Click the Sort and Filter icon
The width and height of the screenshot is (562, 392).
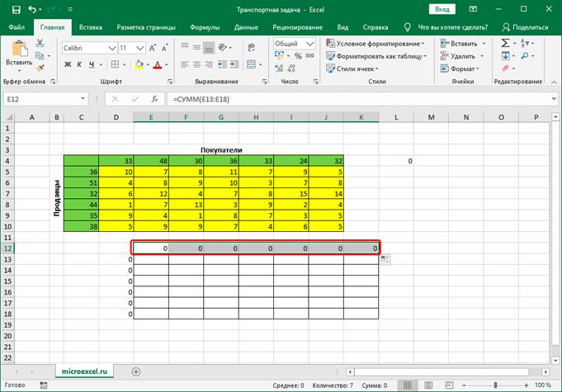(x=523, y=44)
